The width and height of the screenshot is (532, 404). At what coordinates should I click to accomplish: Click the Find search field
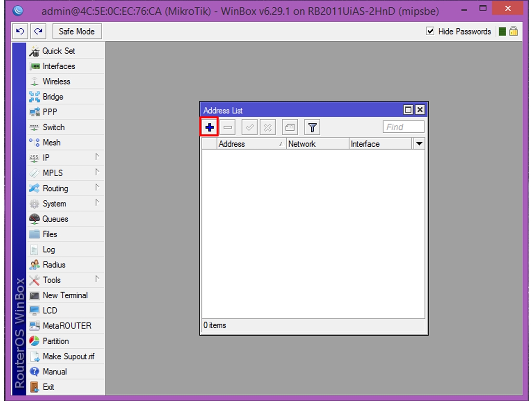coord(404,127)
